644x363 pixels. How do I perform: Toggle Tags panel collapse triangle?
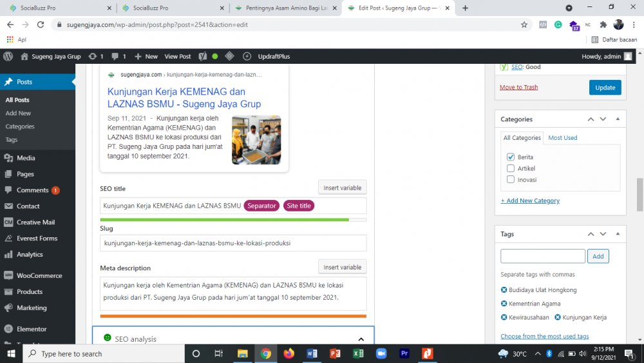point(618,233)
